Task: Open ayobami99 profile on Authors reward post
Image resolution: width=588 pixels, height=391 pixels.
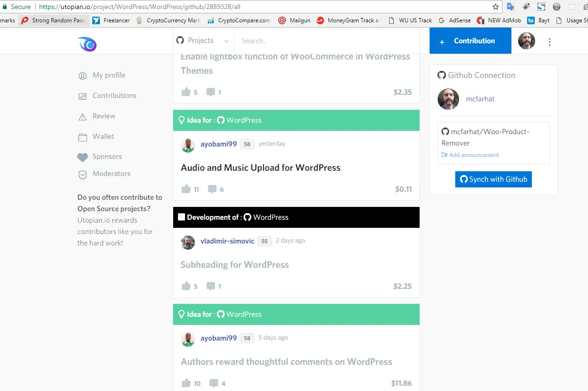Action: pos(218,338)
